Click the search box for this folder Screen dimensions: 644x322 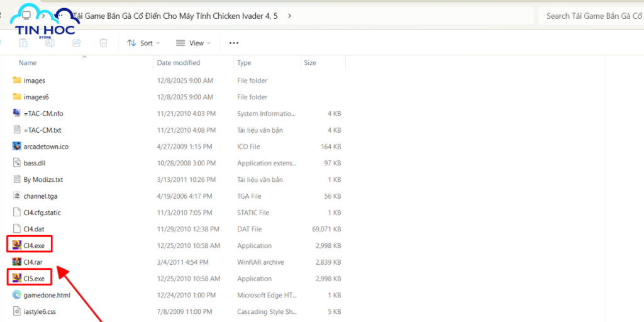tap(590, 16)
